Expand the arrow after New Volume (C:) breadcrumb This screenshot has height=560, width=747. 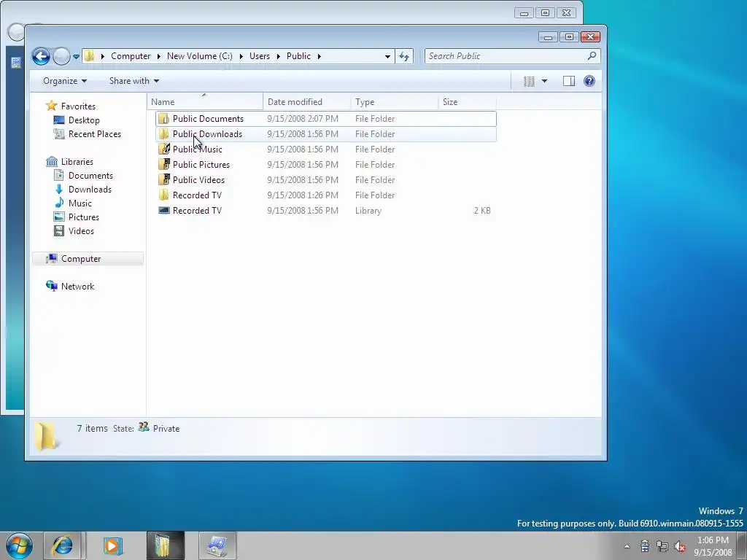(x=241, y=56)
